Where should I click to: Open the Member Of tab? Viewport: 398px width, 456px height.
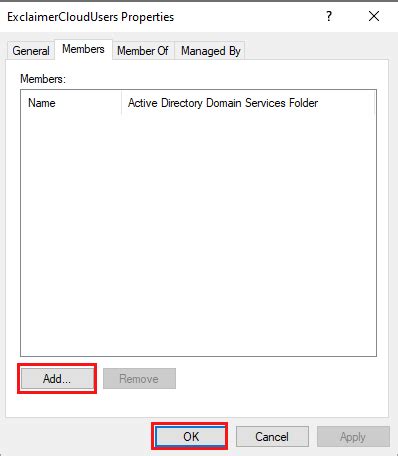(143, 51)
